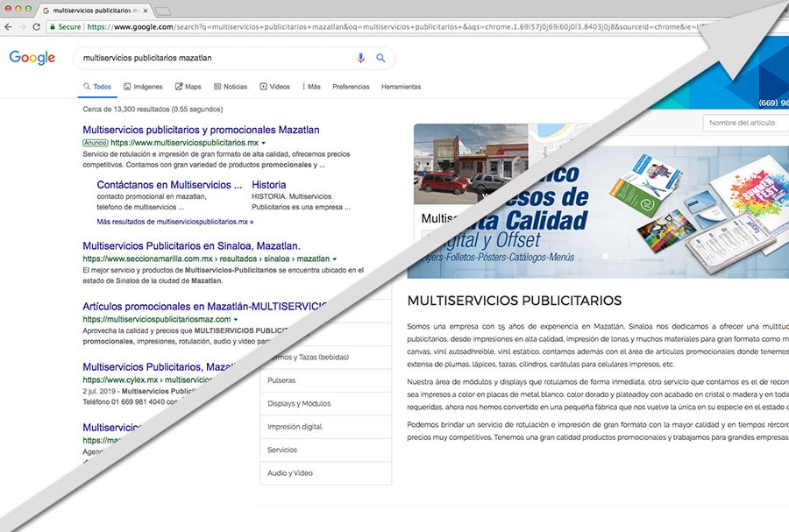
Task: Click the Nombre del artículo search field
Action: pos(745,123)
